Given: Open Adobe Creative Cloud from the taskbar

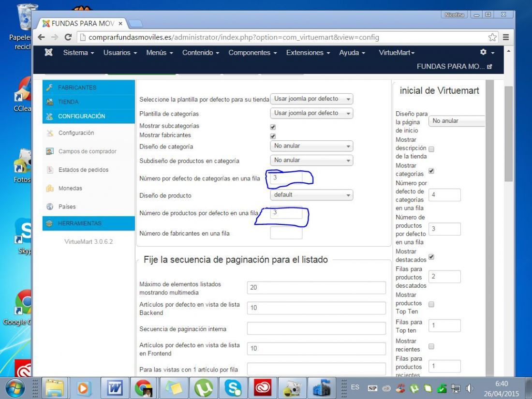Looking at the screenshot, I should pyautogui.click(x=263, y=388).
